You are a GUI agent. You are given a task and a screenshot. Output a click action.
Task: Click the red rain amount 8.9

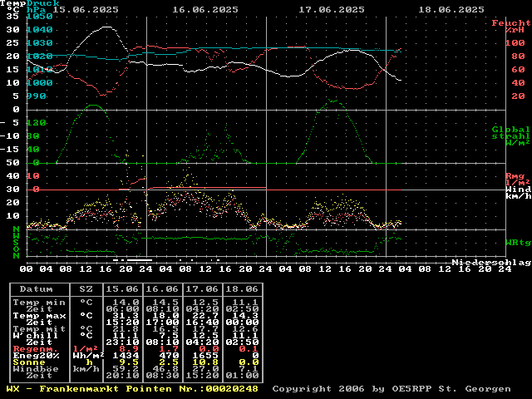(x=130, y=349)
